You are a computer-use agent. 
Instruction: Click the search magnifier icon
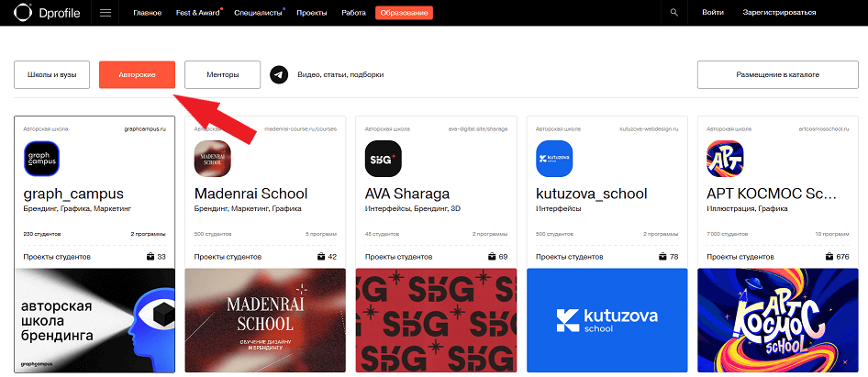coord(673,12)
